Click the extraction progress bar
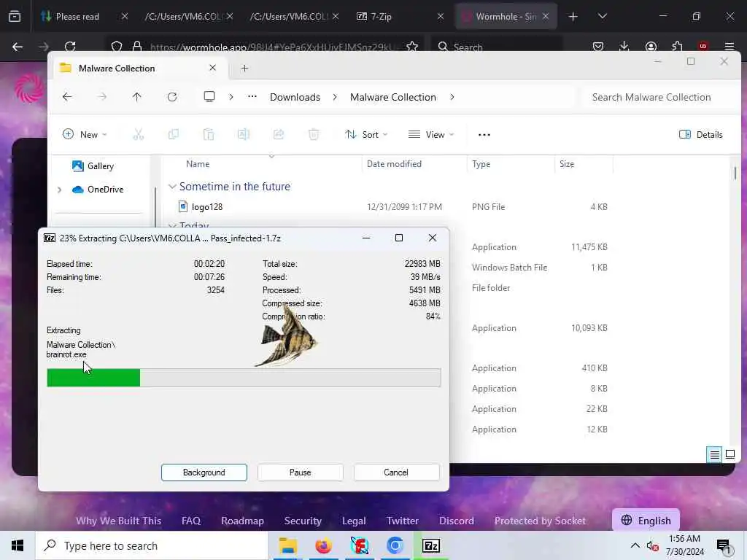The image size is (747, 560). pos(244,378)
